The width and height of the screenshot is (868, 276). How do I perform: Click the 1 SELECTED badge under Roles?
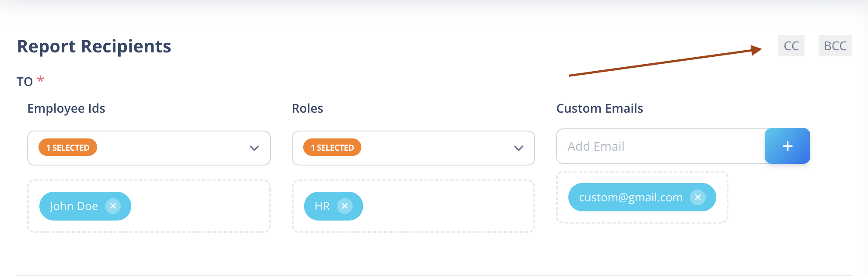pyautogui.click(x=332, y=148)
